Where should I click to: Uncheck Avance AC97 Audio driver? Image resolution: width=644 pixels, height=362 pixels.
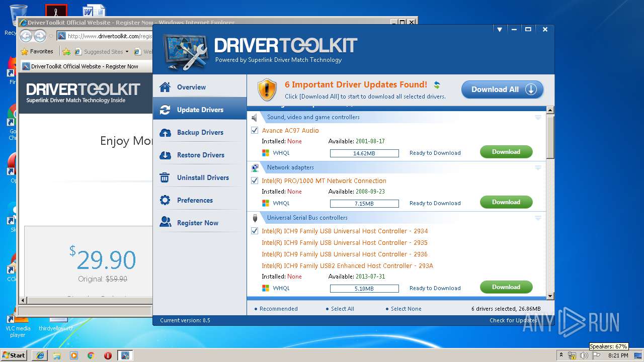tap(255, 130)
